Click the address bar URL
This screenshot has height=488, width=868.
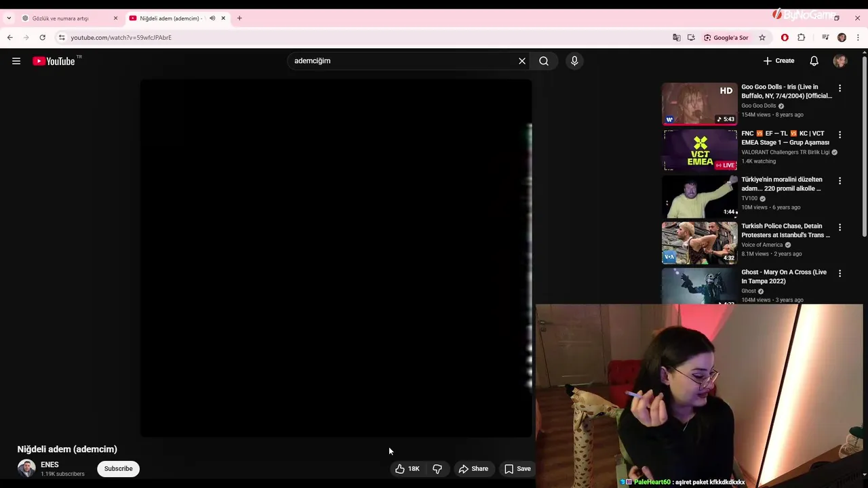[x=121, y=38]
